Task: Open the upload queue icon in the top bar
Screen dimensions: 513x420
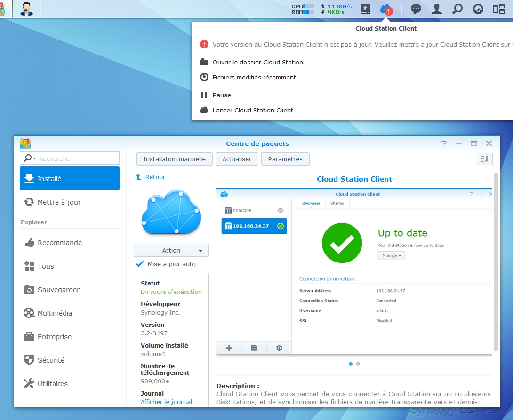Action: 365,9
